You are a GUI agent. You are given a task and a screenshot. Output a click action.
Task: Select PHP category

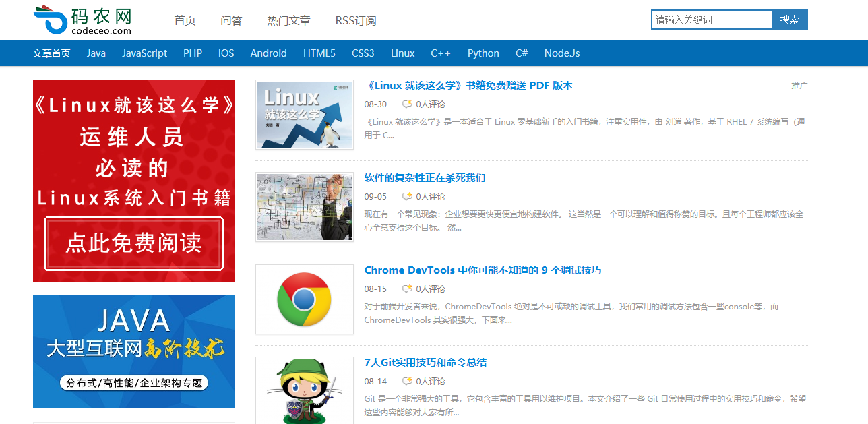click(193, 53)
